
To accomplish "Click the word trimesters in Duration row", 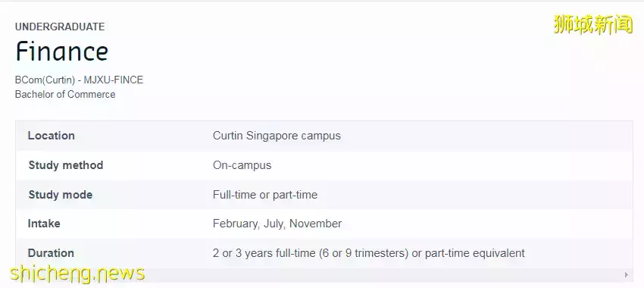I will (x=381, y=253).
